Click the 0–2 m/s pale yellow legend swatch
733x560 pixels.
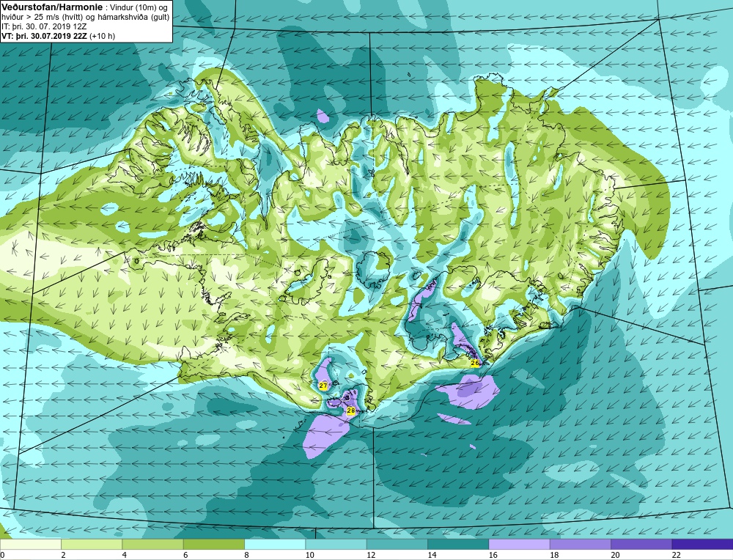[31, 545]
